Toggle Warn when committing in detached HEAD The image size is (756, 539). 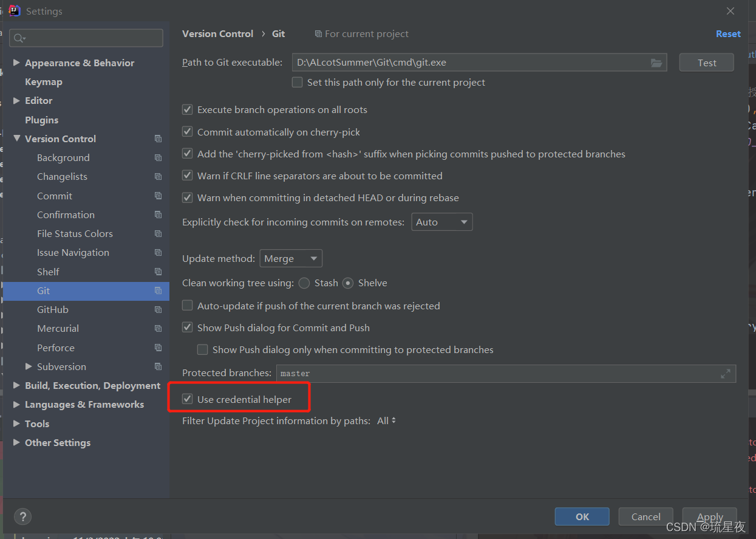pos(187,197)
